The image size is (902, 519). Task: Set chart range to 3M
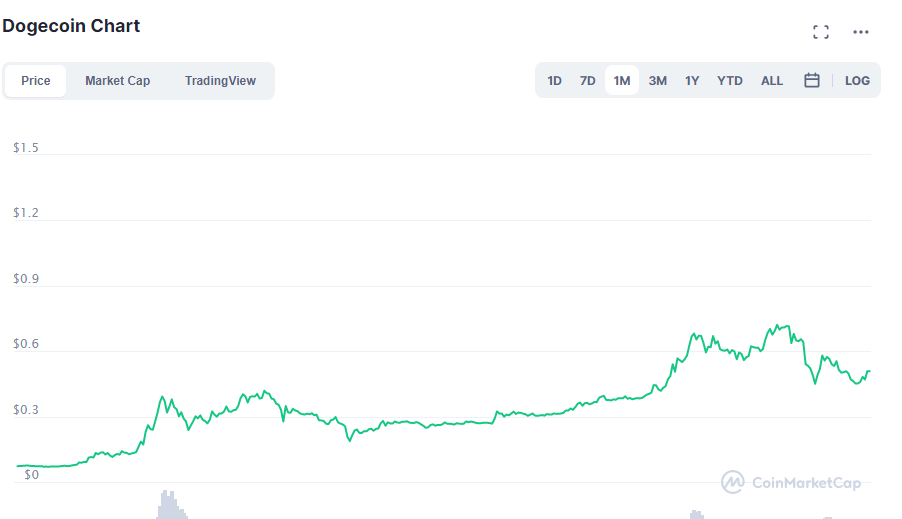tap(657, 81)
